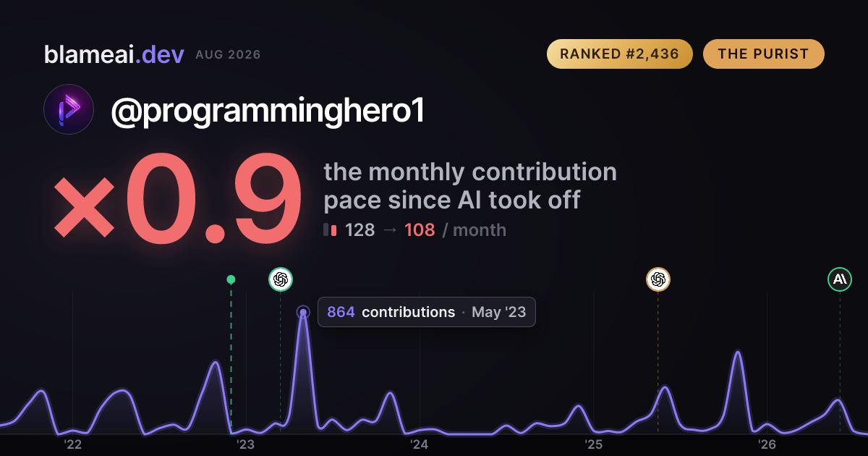The height and width of the screenshot is (456, 868).
Task: Click the '22 year label on axis
Action: pyautogui.click(x=72, y=444)
